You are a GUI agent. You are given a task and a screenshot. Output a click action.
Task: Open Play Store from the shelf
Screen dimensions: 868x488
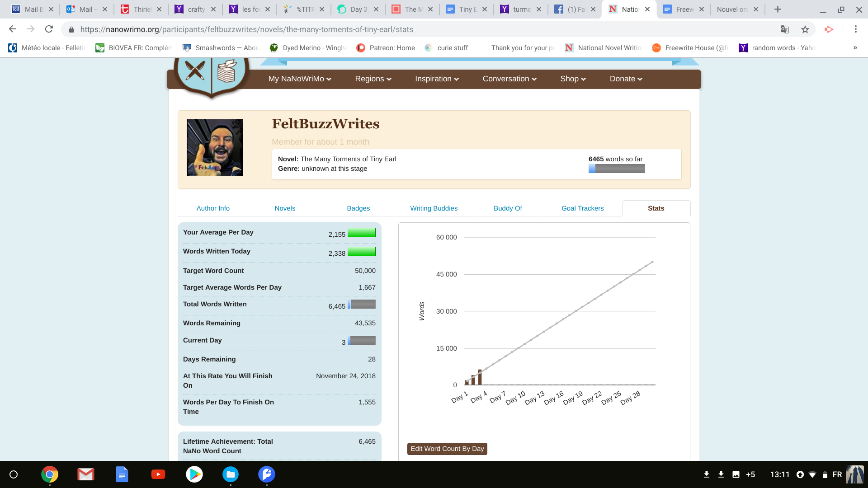[194, 474]
